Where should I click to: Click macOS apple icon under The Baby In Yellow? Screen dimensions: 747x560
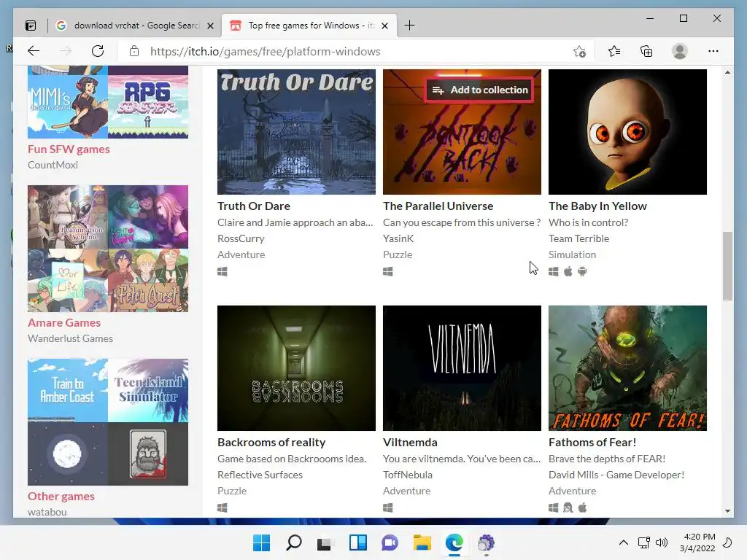tap(568, 271)
